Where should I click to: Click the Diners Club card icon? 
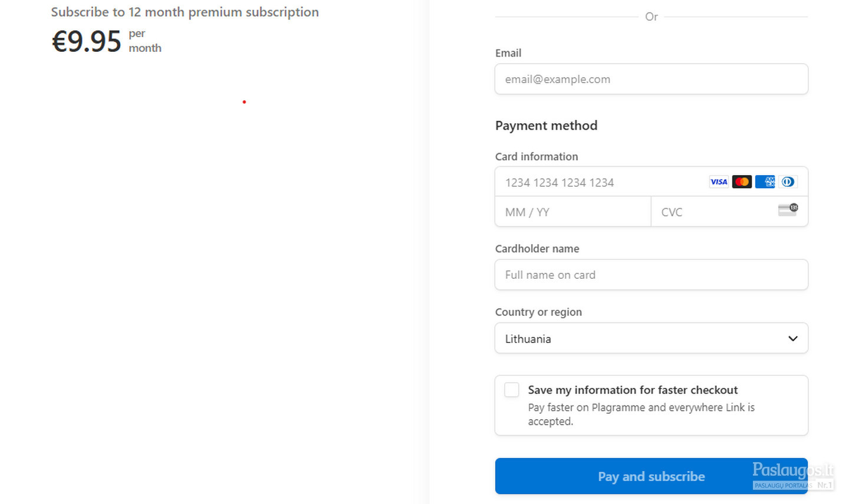coord(788,182)
